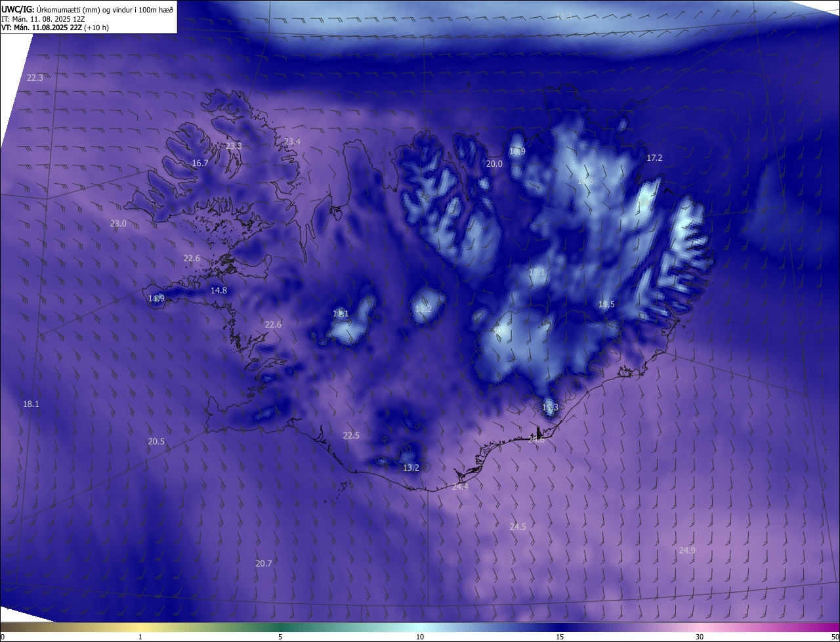The image size is (840, 642).
Task: Click the map value 22.3
Action: pyautogui.click(x=35, y=77)
